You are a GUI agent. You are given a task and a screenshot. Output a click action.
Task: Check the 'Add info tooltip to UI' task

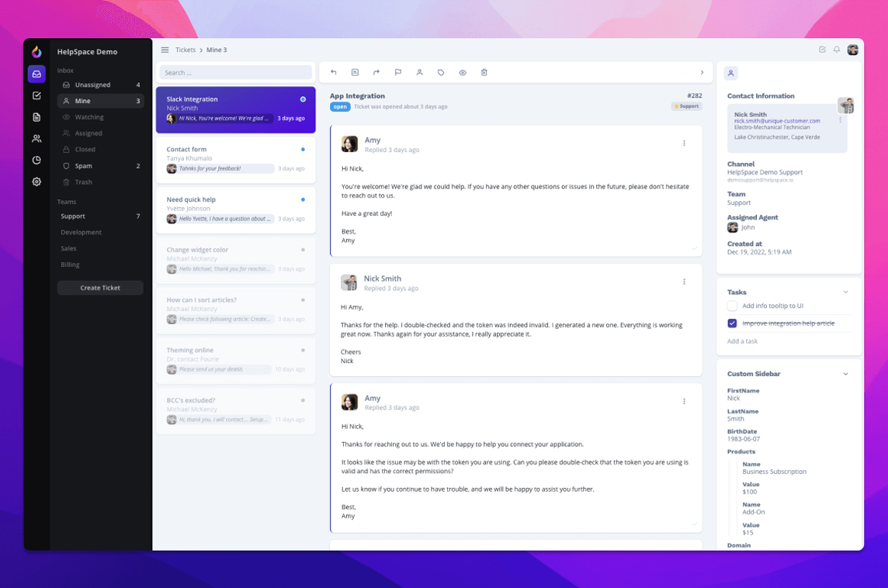732,306
